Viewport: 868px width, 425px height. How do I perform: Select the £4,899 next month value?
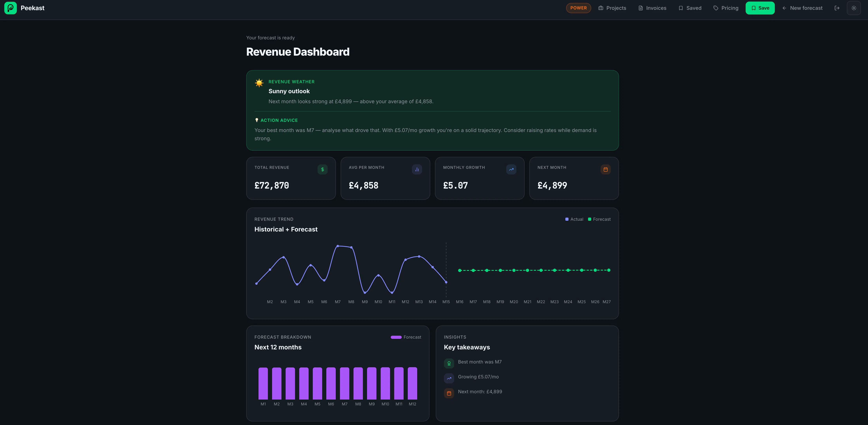pos(552,185)
